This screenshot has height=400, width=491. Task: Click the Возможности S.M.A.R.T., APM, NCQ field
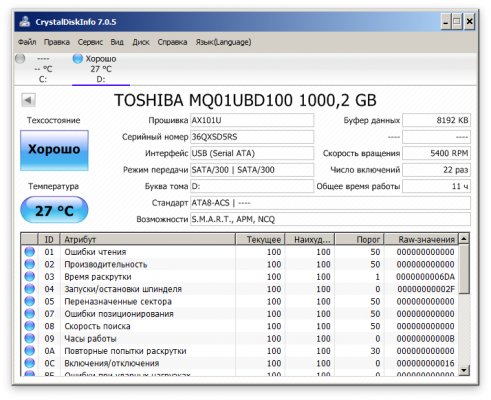(x=330, y=219)
